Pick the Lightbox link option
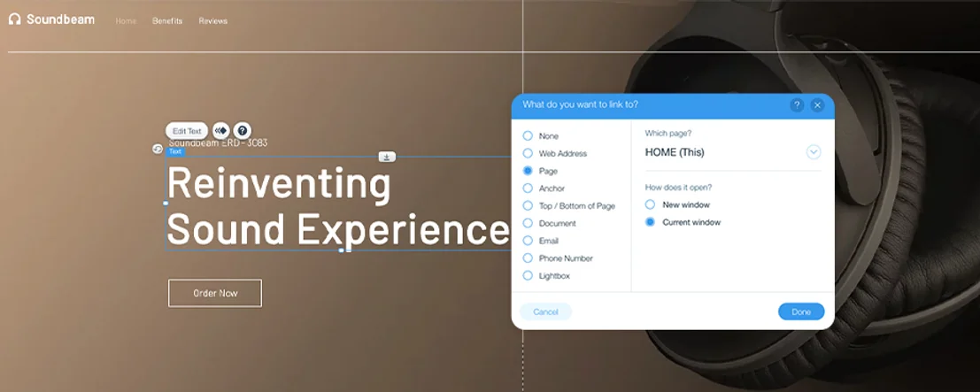The width and height of the screenshot is (980, 392). click(x=528, y=276)
